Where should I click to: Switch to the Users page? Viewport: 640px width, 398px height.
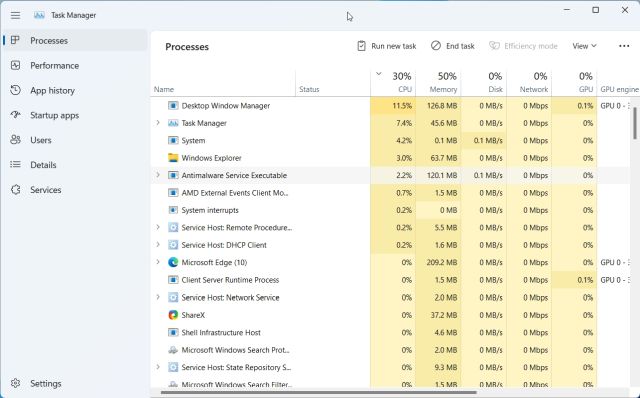[x=75, y=140]
